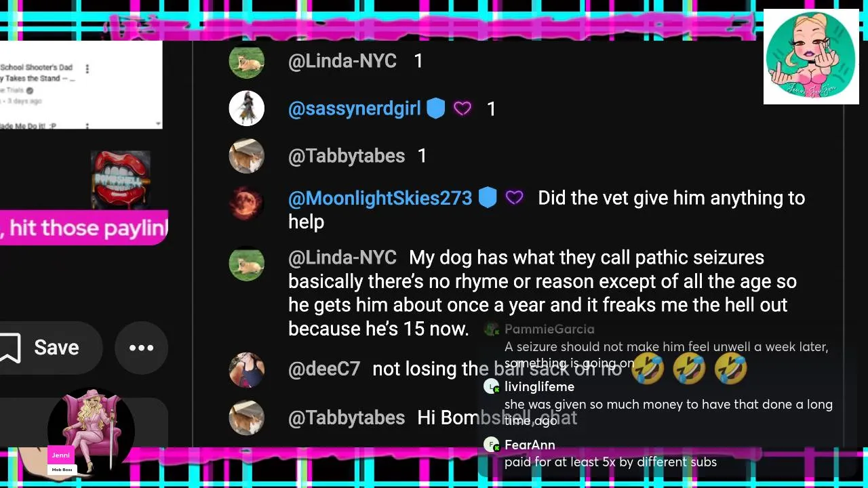Screen dimensions: 868x488
Task: Click the blue shield badge next to MoonlightSkies273
Action: tap(488, 198)
